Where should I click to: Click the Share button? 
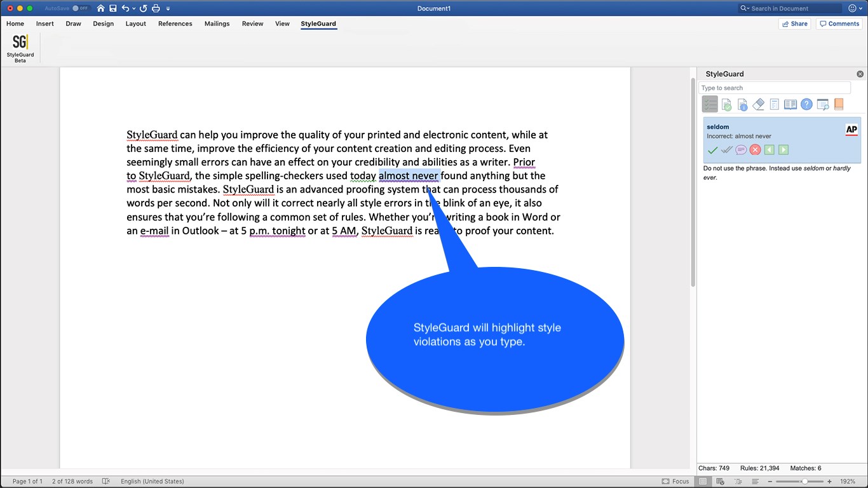(x=795, y=24)
